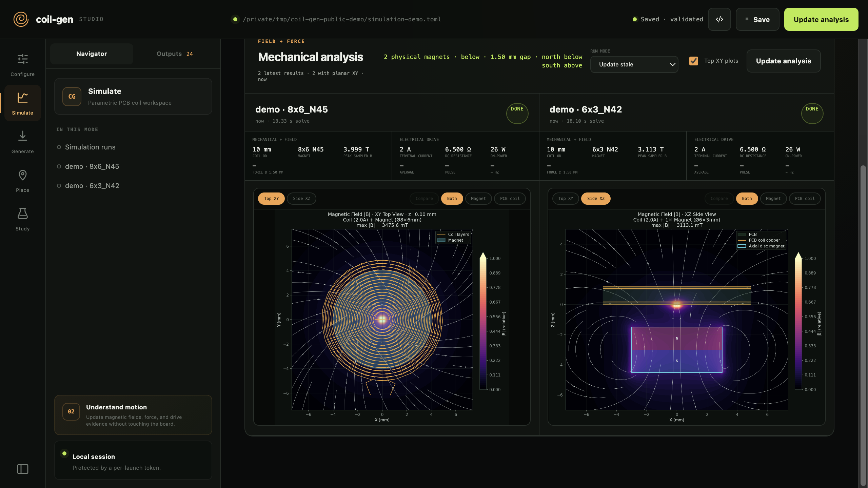Switch to the Navigator tab
This screenshot has width=868, height=488.
pyautogui.click(x=92, y=54)
